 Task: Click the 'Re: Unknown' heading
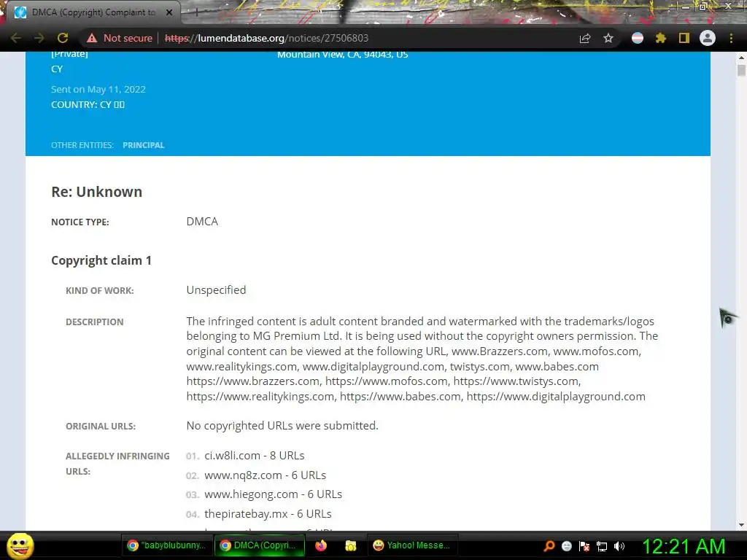click(97, 192)
